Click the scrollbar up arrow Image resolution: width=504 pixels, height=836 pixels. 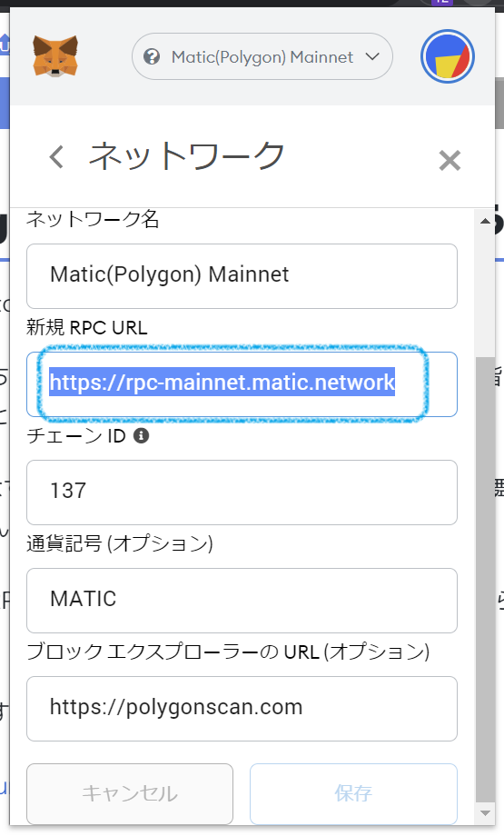tap(485, 221)
